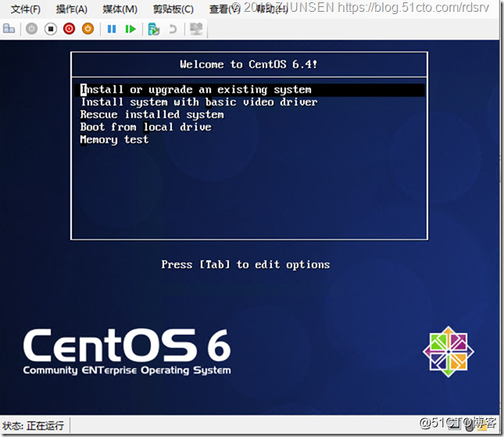Image resolution: width=504 pixels, height=437 pixels.
Task: Send Ctrl+Alt+Del using the keyboard icon
Action: coord(9,29)
